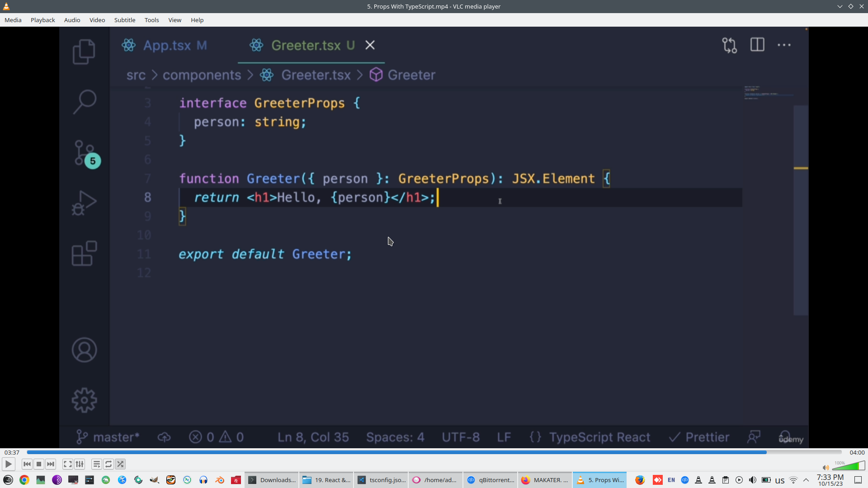
Task: Expand the Tools menu
Action: 151,20
